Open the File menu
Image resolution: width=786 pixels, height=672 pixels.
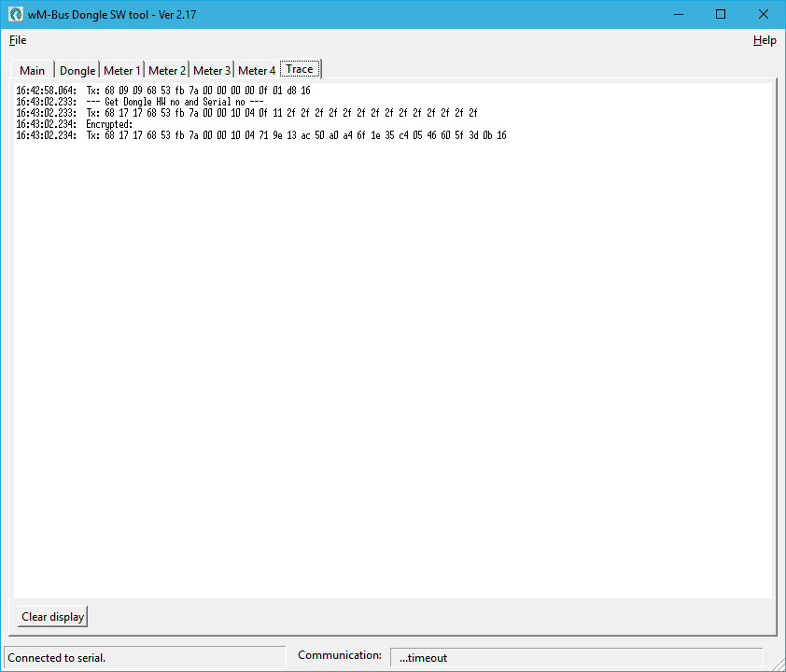click(18, 40)
